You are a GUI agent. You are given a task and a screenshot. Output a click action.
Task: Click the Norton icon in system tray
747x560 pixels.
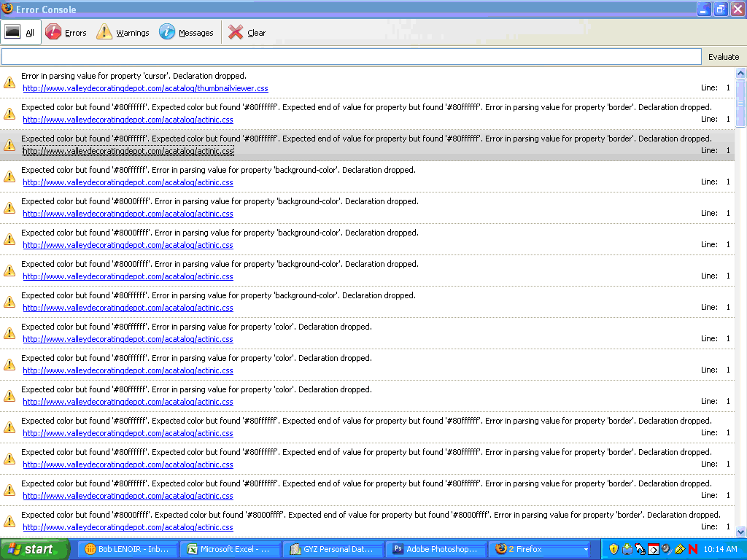[x=692, y=549]
